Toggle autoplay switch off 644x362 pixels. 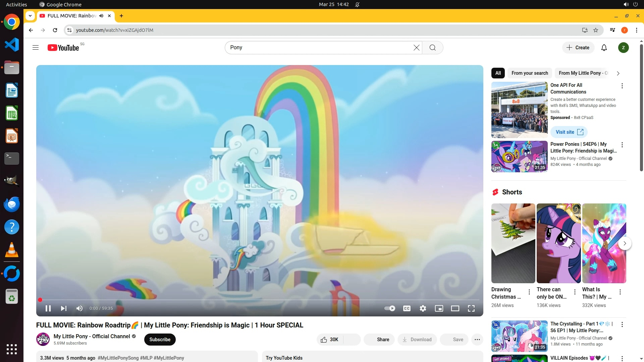click(x=389, y=308)
